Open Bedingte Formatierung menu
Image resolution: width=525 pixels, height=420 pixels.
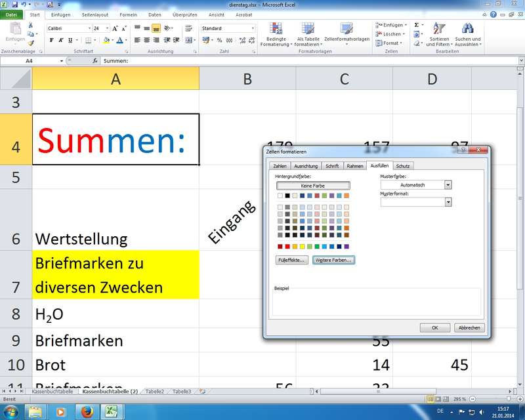pos(276,35)
